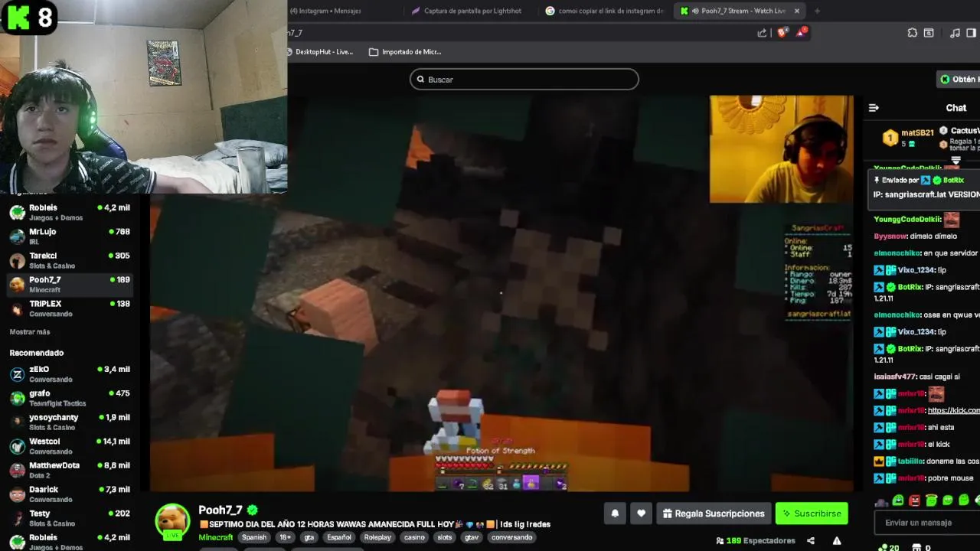The width and height of the screenshot is (980, 551).
Task: Select the conversando tag
Action: [511, 537]
